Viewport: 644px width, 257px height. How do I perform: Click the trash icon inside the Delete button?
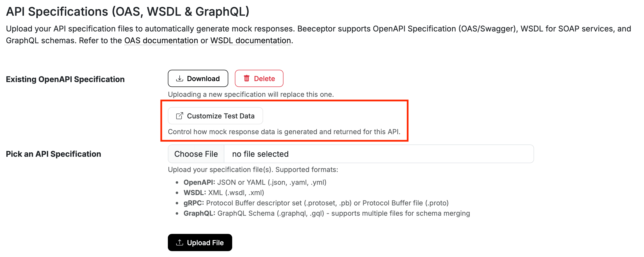coord(247,78)
